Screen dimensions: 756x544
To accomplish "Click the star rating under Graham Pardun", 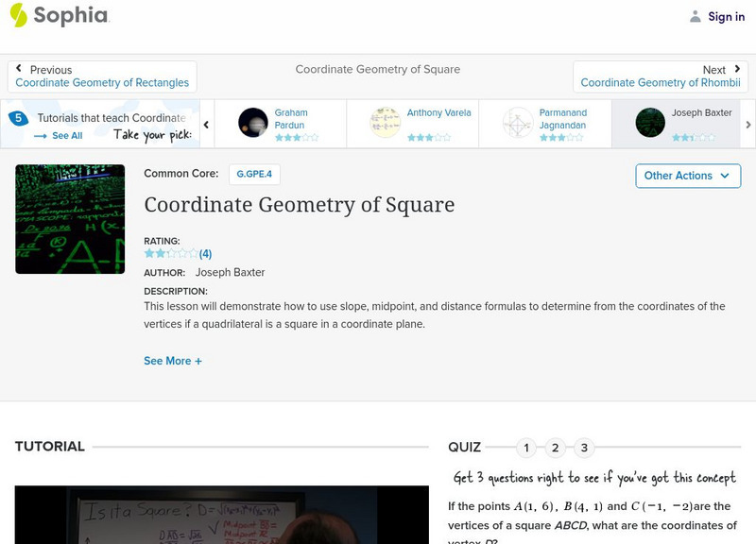I will (297, 138).
